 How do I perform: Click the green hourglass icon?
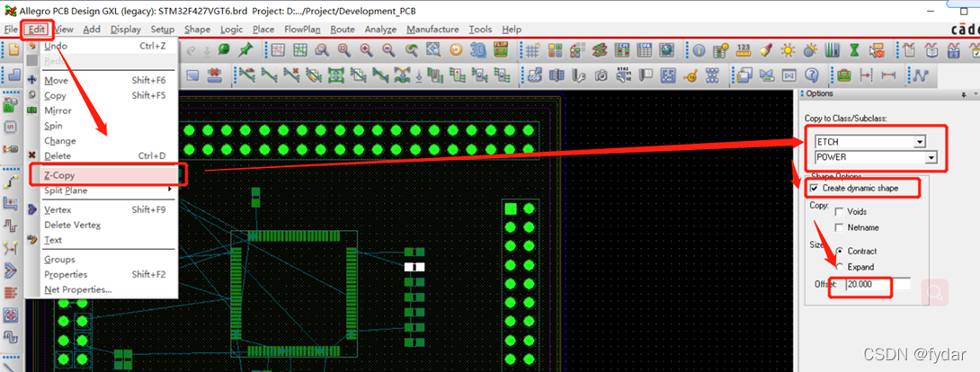click(x=854, y=50)
